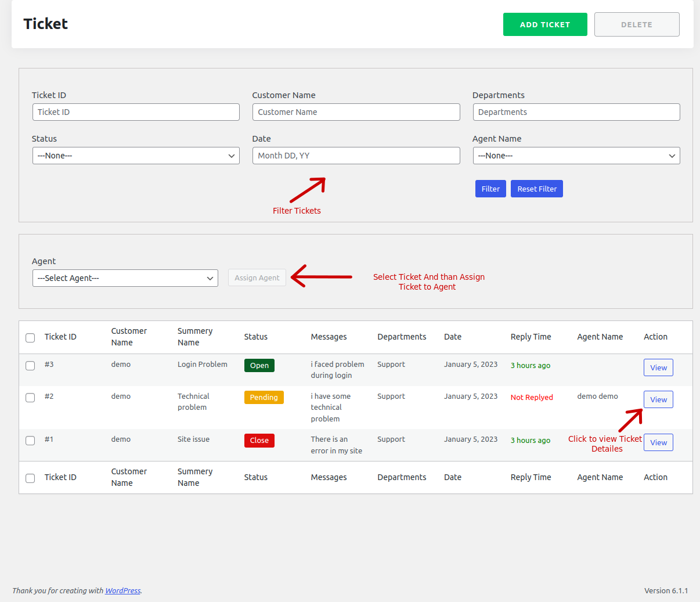Open the Select Agent dropdown
Viewport: 700px width, 602px height.
[125, 278]
